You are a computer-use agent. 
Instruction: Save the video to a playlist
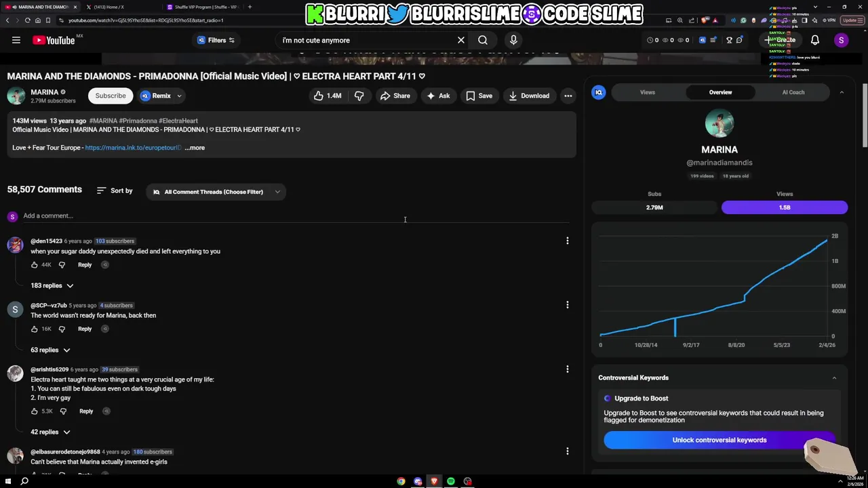pos(479,96)
